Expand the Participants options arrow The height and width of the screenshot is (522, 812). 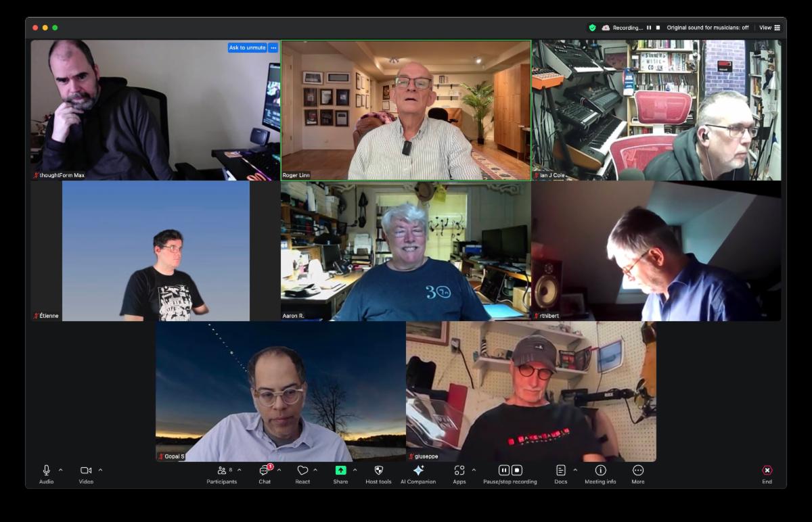(239, 470)
